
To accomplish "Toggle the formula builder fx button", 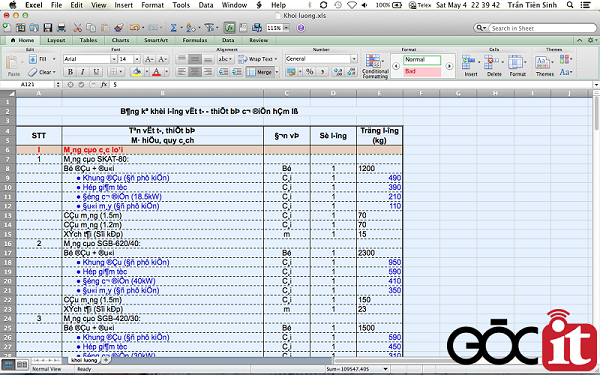I will pos(230,28).
